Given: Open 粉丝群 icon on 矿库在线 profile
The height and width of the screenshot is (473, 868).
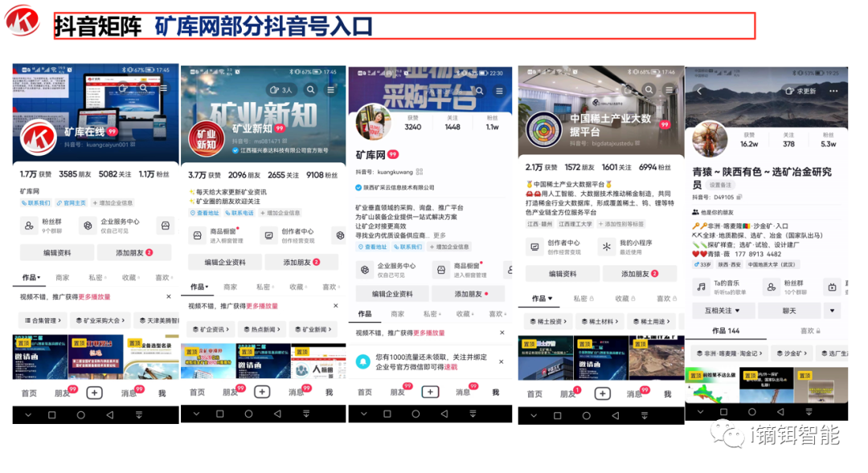Looking at the screenshot, I should 29,226.
